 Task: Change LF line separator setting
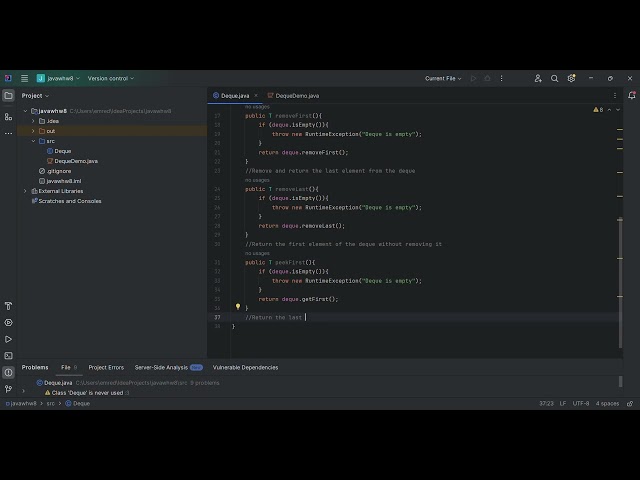pos(563,404)
